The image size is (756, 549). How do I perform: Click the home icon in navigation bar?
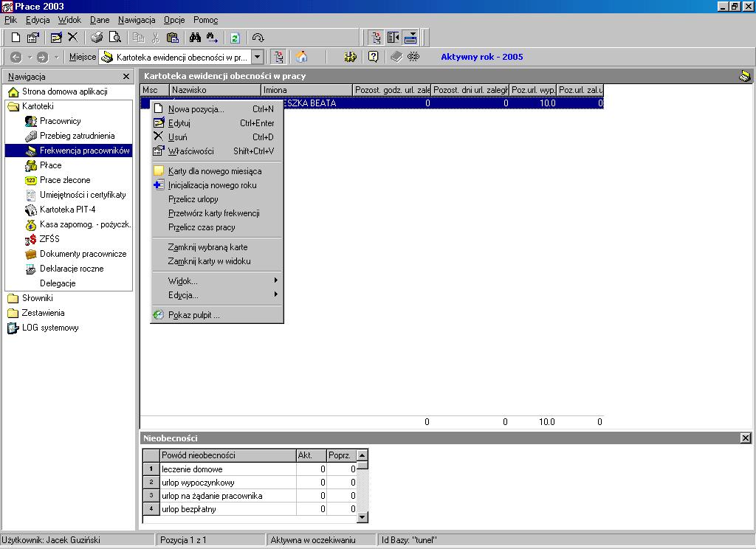(302, 57)
